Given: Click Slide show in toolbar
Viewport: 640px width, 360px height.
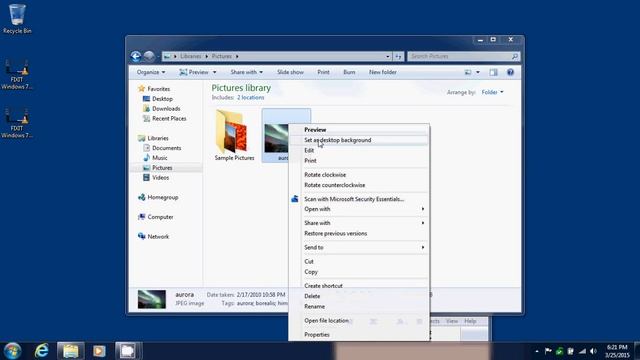Looking at the screenshot, I should (290, 72).
